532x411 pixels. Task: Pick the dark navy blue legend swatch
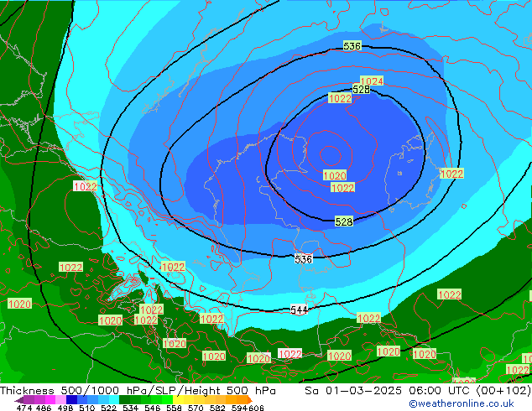71,399
